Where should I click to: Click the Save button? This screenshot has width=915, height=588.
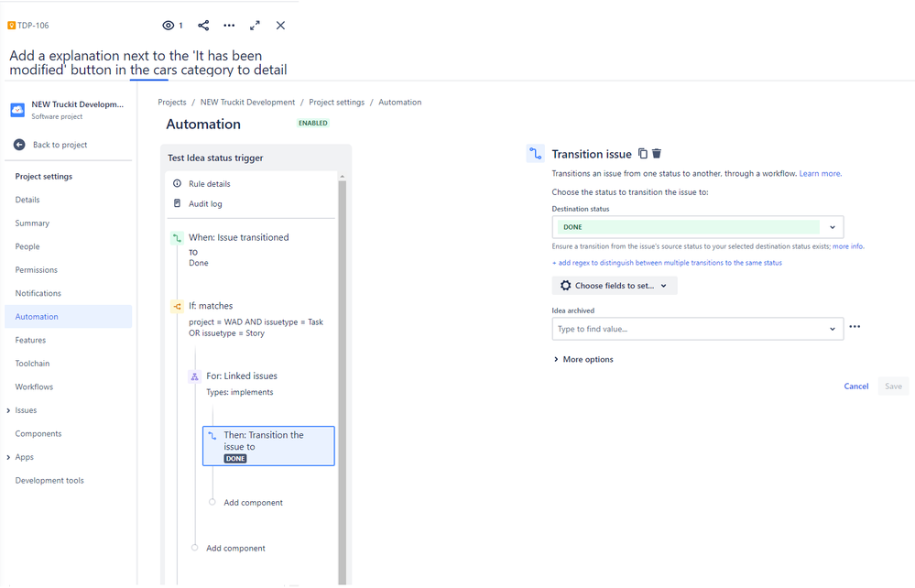pos(893,387)
